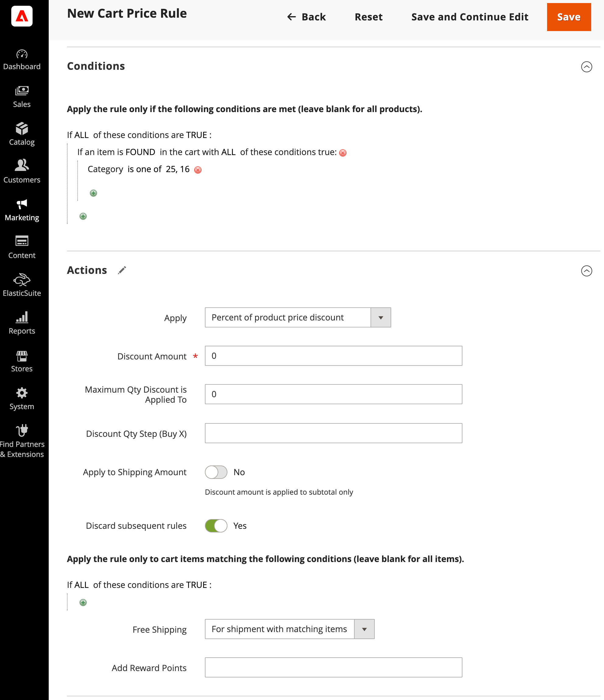Screen dimensions: 604x700
Task: Add a new condition with the green plus icon
Action: coord(93,193)
